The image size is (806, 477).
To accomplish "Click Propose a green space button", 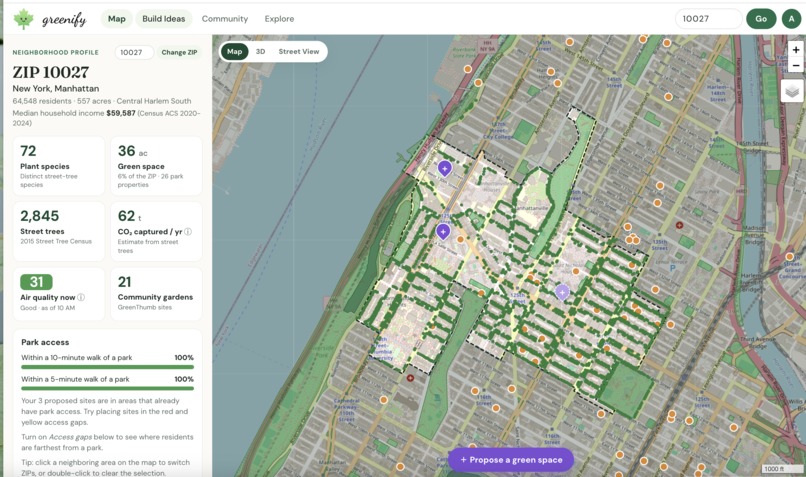I will tap(511, 460).
